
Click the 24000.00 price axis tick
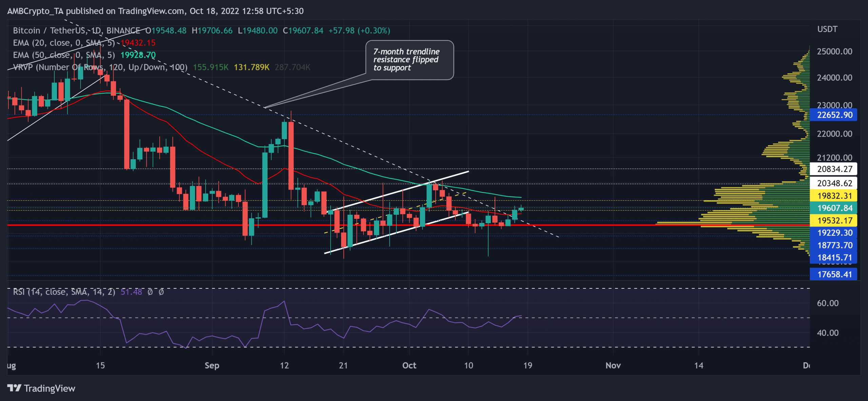(x=834, y=78)
